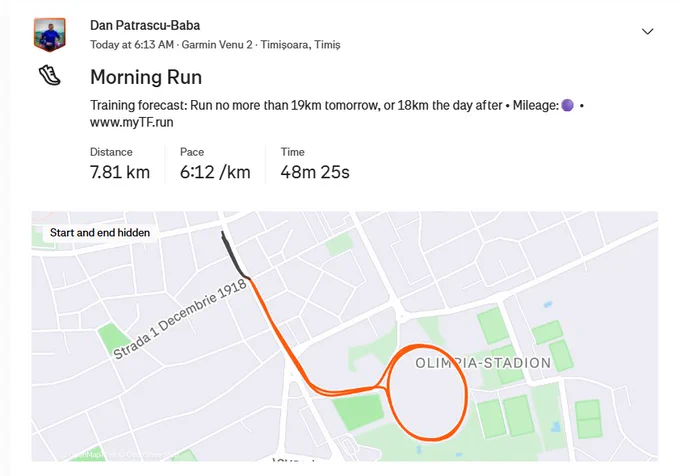Click the 7.81 km distance stat
Screen dimensions: 680x476
click(x=120, y=172)
